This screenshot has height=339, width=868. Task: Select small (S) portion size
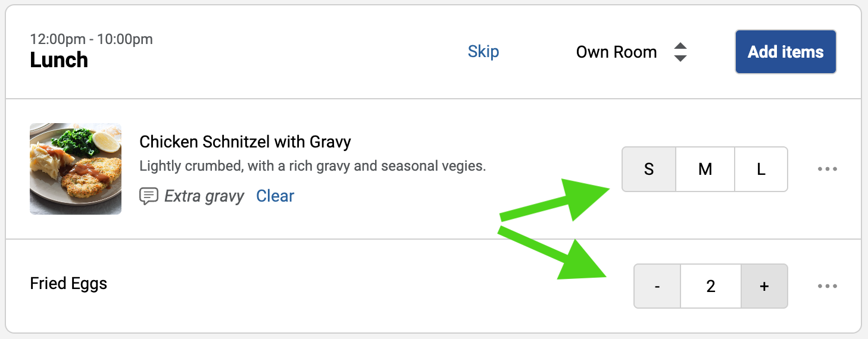click(649, 169)
